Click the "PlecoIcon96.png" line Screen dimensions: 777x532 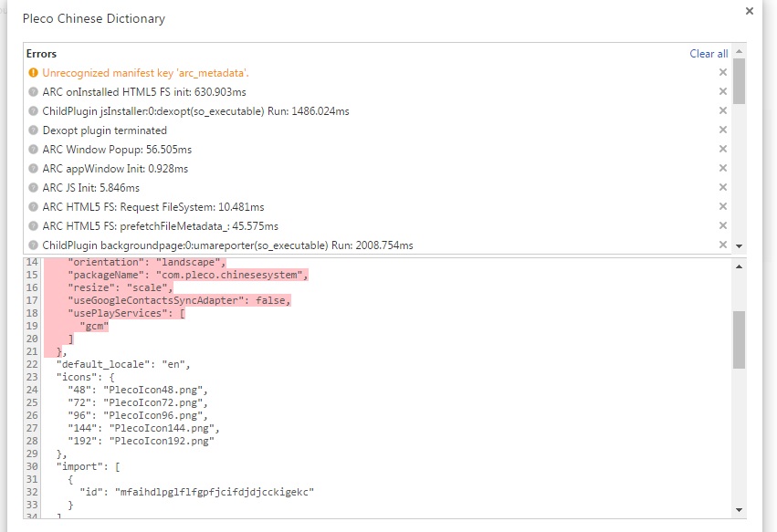click(138, 415)
